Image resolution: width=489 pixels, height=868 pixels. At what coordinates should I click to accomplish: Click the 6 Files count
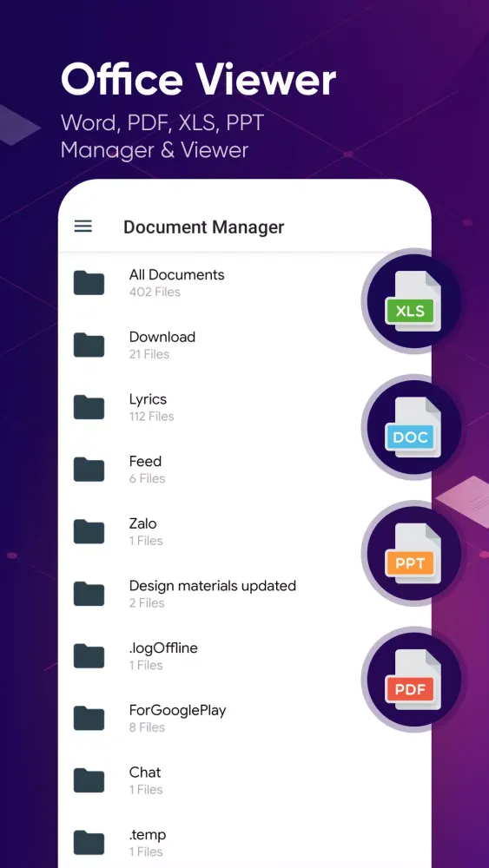pos(148,478)
